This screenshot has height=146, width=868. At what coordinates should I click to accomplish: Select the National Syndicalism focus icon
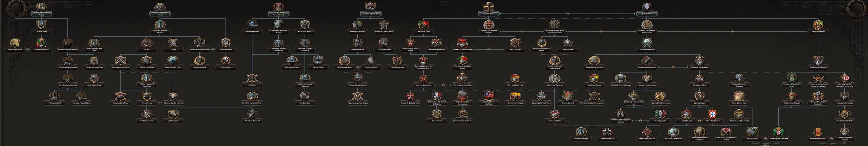699,60
